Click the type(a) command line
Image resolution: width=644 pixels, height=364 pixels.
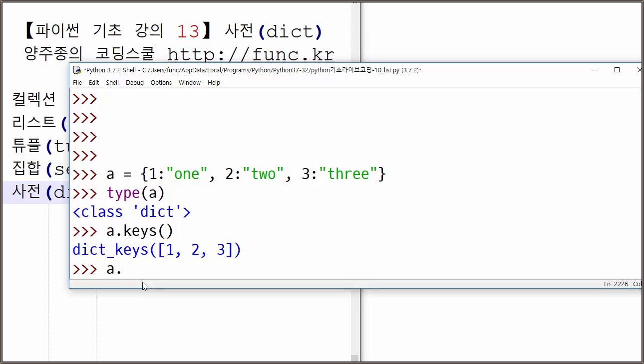pyautogui.click(x=119, y=193)
